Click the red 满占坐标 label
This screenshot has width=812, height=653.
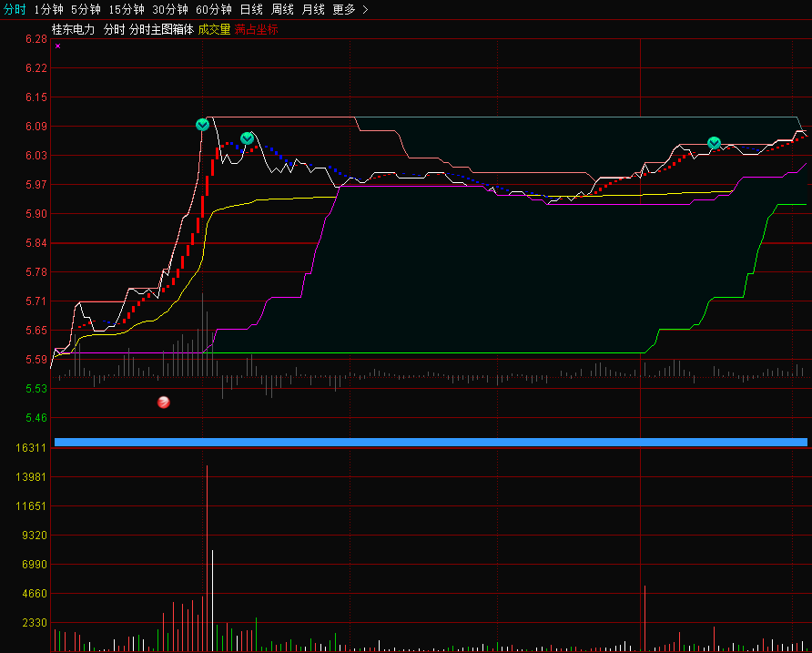(x=257, y=29)
